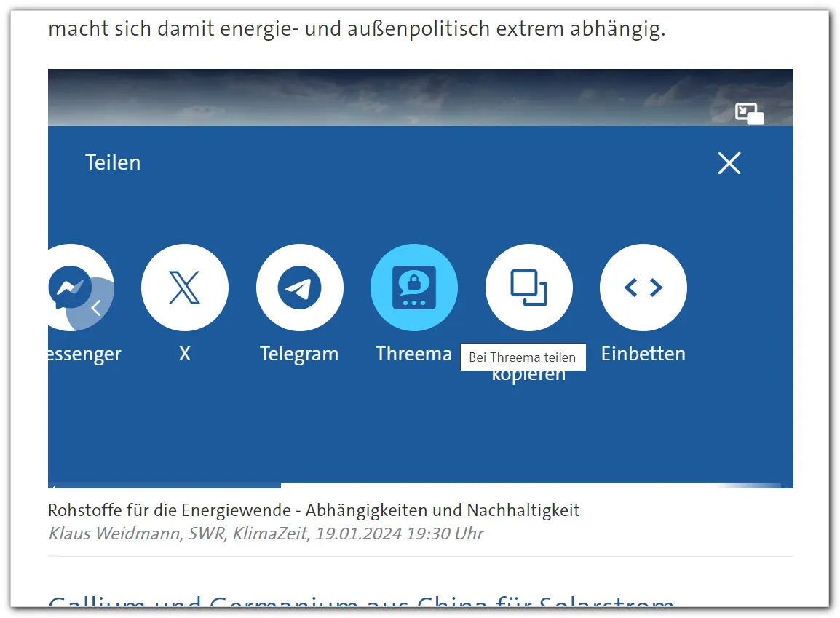Screen dimensions: 840x618
Task: Click the "Threema" text label
Action: 413,354
